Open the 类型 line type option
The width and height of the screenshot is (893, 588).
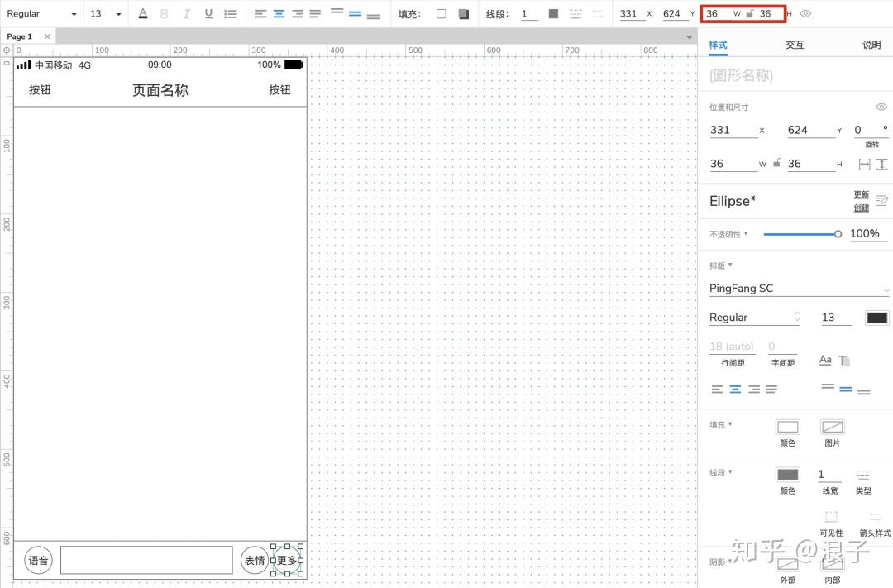pyautogui.click(x=863, y=474)
